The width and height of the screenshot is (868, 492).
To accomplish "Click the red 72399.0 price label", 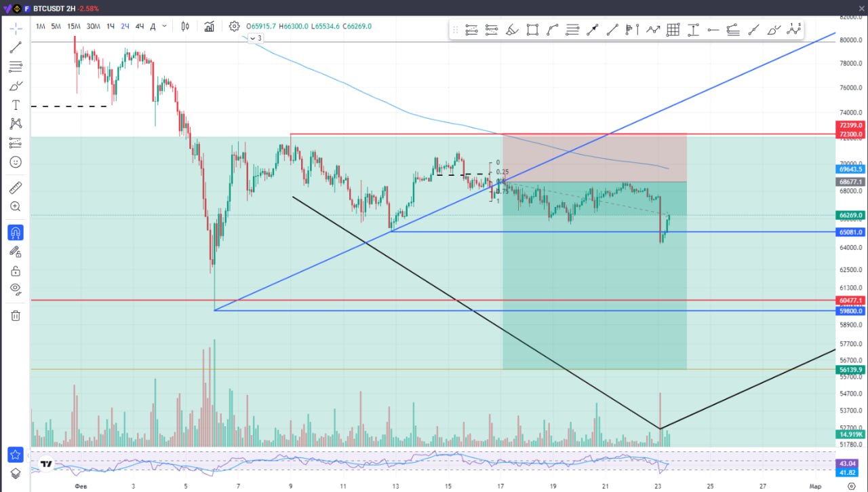I will 850,126.
